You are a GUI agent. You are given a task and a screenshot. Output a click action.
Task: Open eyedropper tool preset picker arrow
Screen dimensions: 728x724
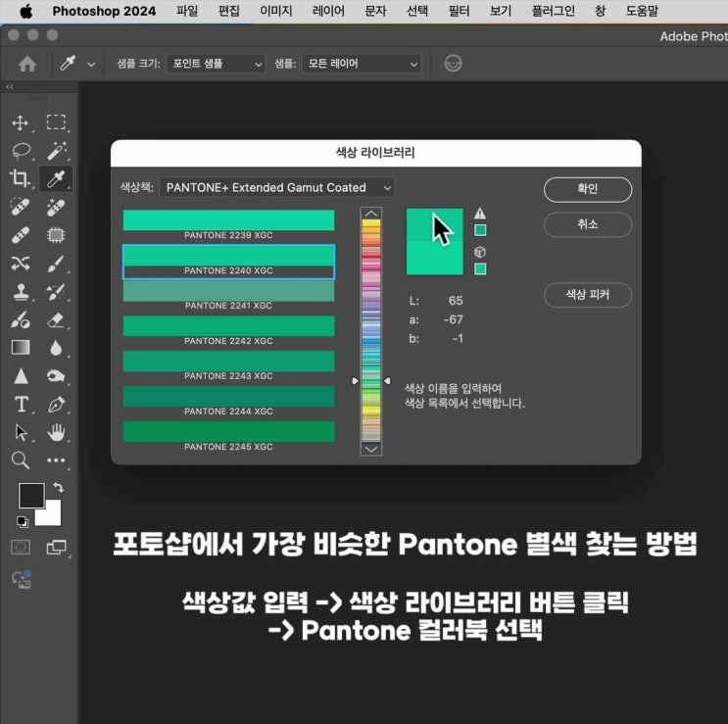91,65
